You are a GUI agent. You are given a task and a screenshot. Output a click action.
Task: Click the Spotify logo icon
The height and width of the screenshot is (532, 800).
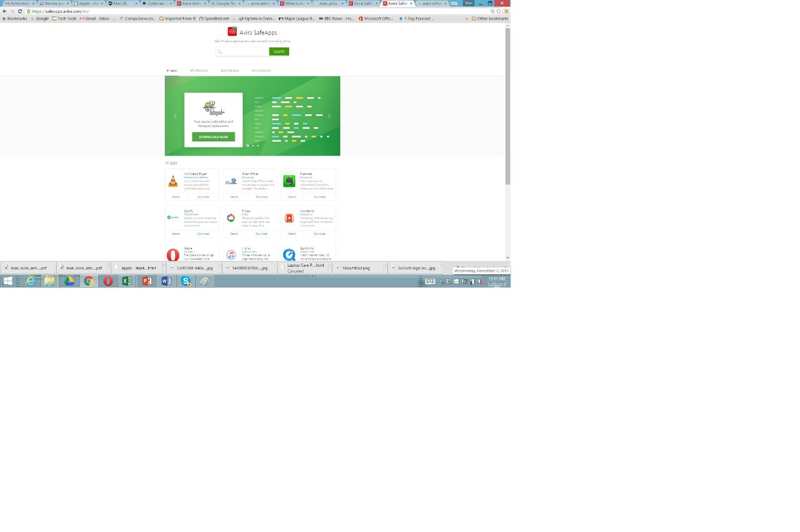[x=173, y=218]
